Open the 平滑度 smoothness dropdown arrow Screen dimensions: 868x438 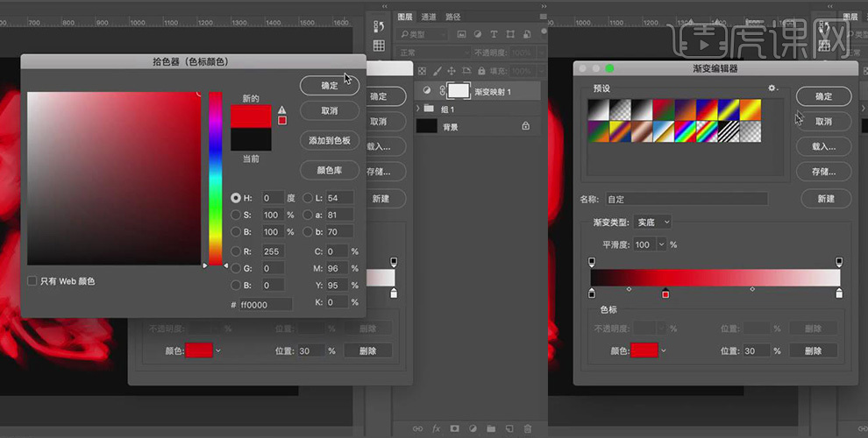pyautogui.click(x=661, y=244)
